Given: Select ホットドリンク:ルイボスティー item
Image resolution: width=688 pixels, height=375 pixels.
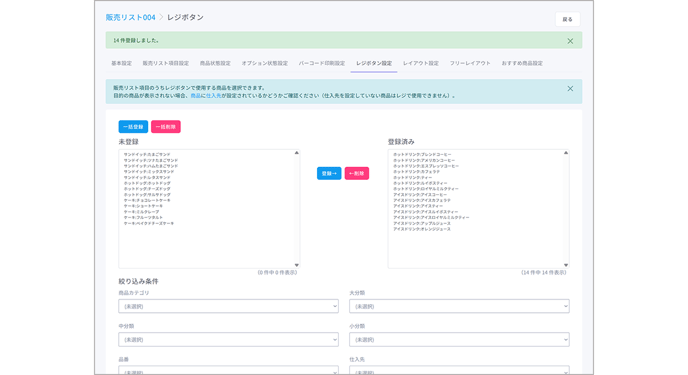Looking at the screenshot, I should pyautogui.click(x=420, y=183).
